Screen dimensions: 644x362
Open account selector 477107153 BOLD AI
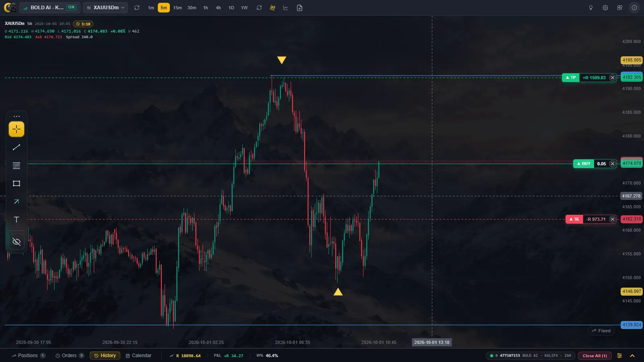[530, 356]
